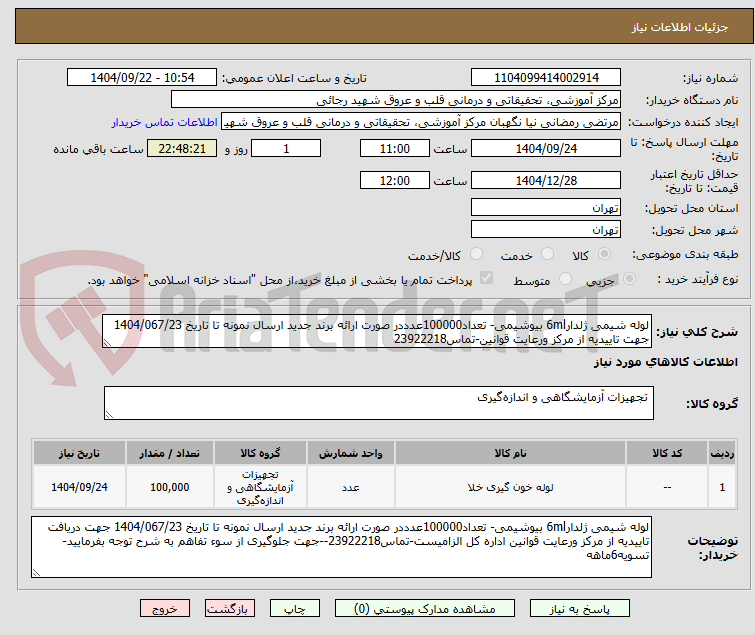Click the buyer notes box resize handle
Image resolution: width=755 pixels, height=635 pixels.
[37, 572]
